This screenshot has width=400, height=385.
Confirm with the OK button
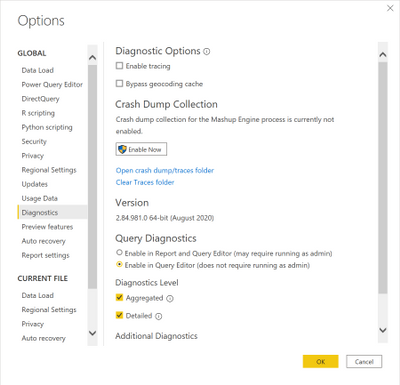pyautogui.click(x=321, y=362)
